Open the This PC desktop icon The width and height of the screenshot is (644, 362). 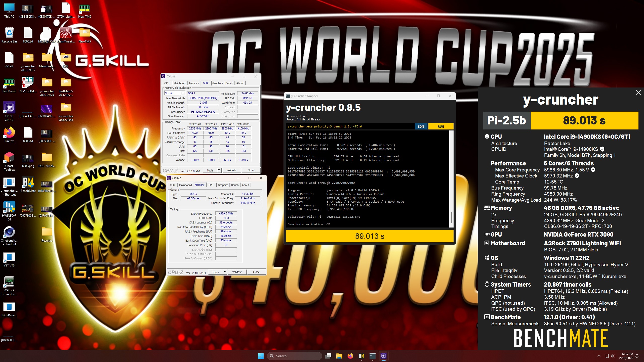tap(9, 10)
